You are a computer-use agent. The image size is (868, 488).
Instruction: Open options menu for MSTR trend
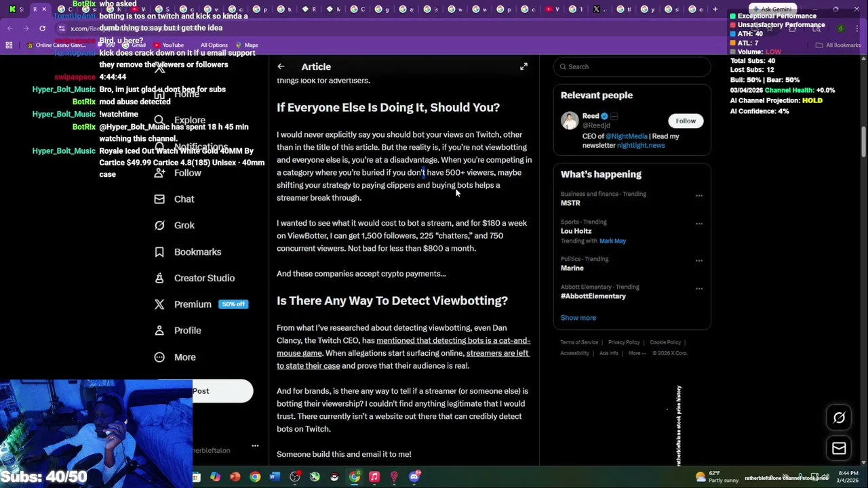click(699, 196)
